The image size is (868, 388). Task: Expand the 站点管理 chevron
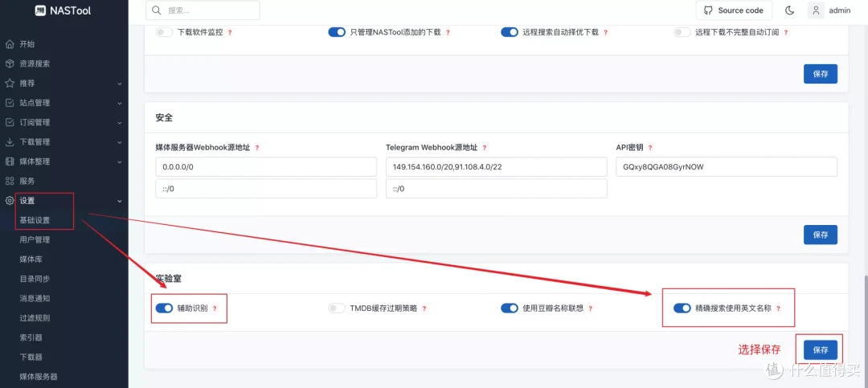pos(120,104)
